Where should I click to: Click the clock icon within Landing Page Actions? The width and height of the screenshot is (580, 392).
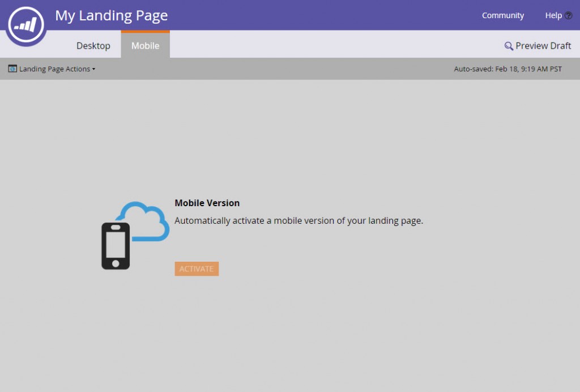[12, 69]
